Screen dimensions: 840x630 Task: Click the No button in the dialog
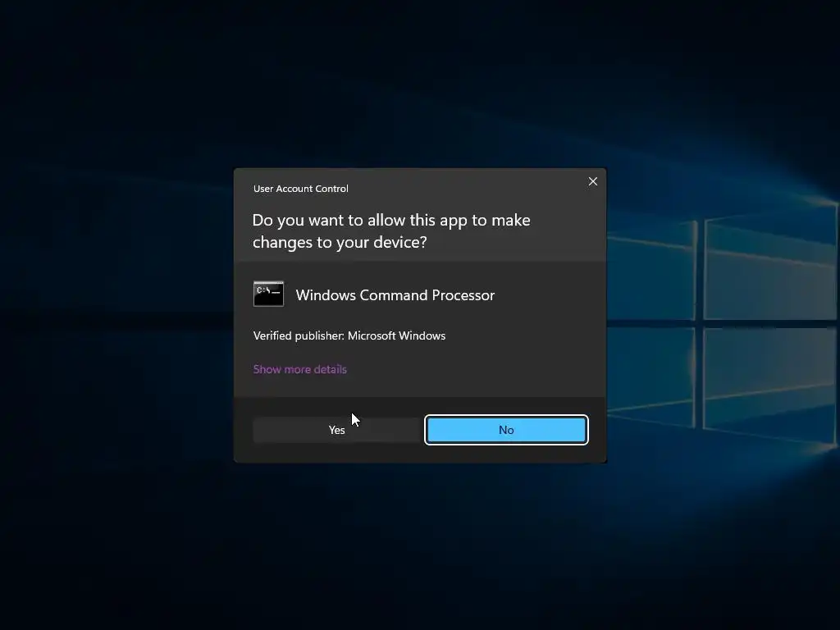tap(506, 430)
